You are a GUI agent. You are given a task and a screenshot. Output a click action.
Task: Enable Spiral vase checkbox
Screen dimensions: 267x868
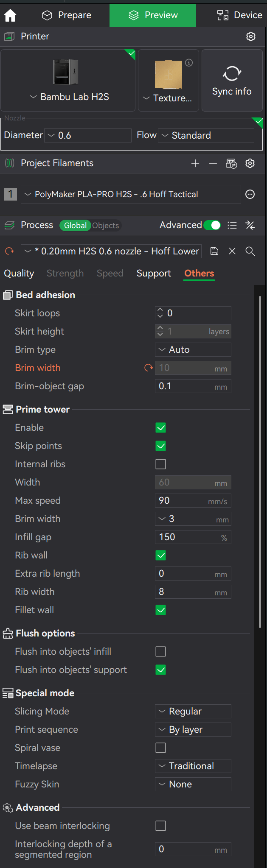click(161, 748)
